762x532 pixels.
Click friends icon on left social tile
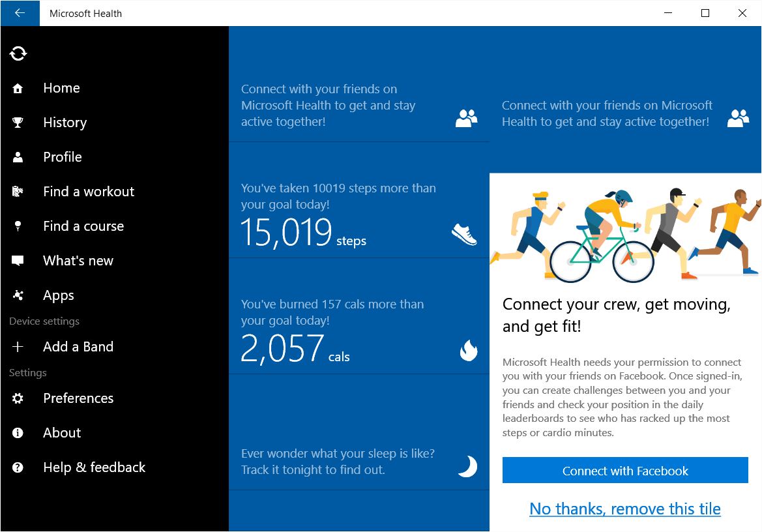tap(467, 118)
